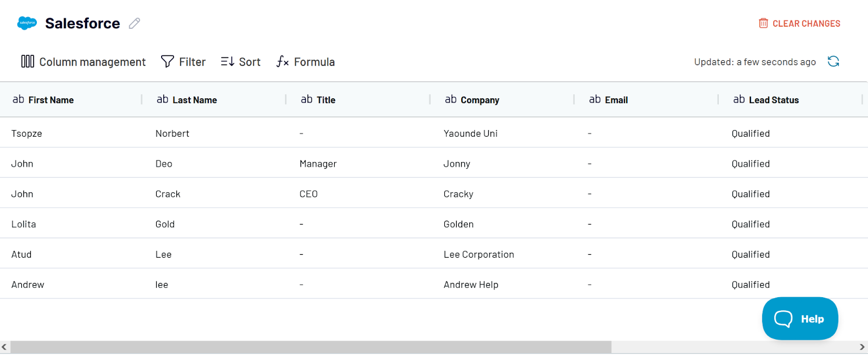Click the right arrow of horizontal scrollbar
This screenshot has height=359, width=868.
(x=863, y=347)
